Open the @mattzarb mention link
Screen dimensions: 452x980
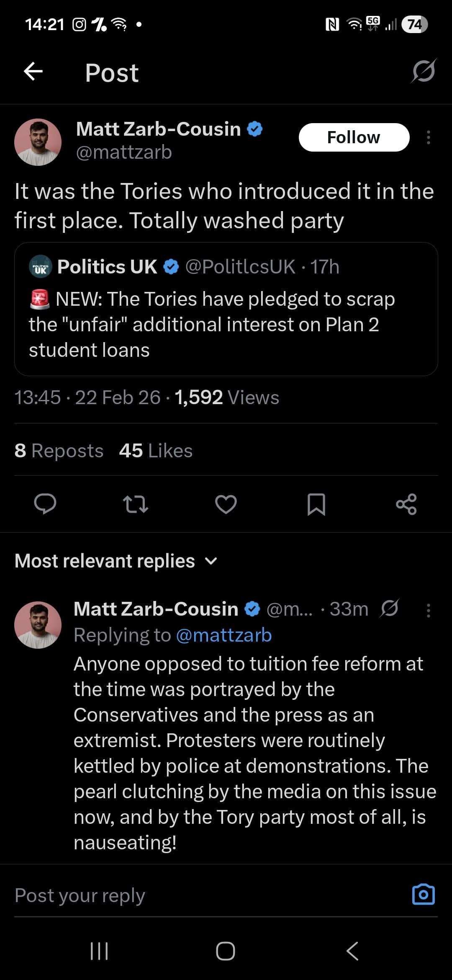(224, 635)
